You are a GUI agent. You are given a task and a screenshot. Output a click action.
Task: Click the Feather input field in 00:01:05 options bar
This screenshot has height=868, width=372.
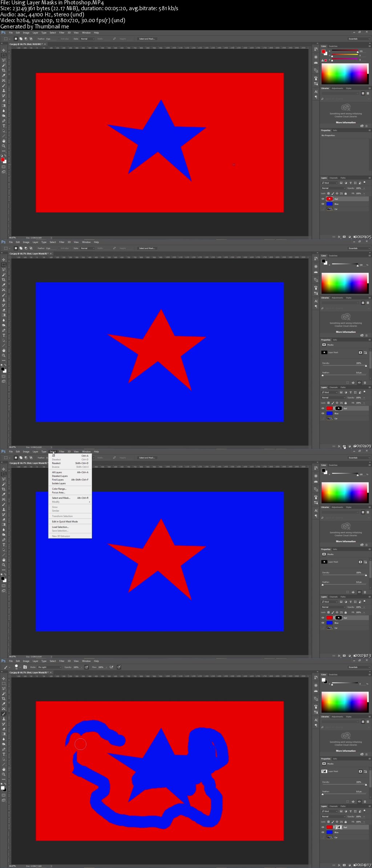pyautogui.click(x=52, y=39)
